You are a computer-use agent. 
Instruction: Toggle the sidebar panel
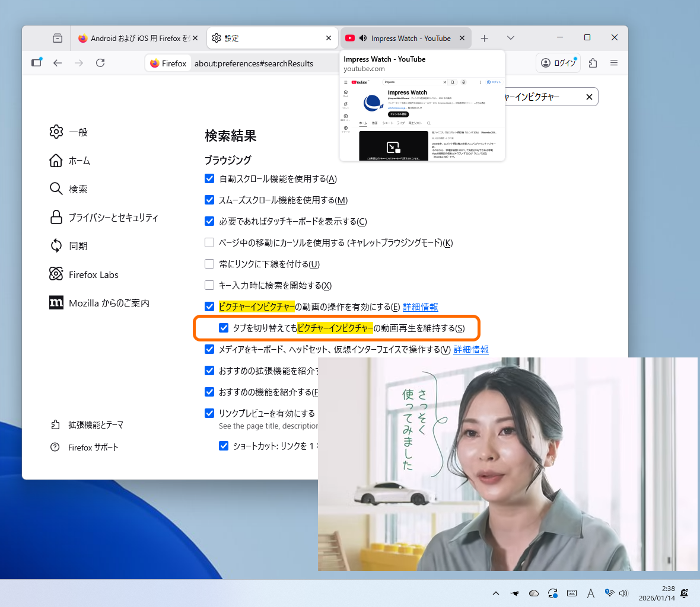35,63
